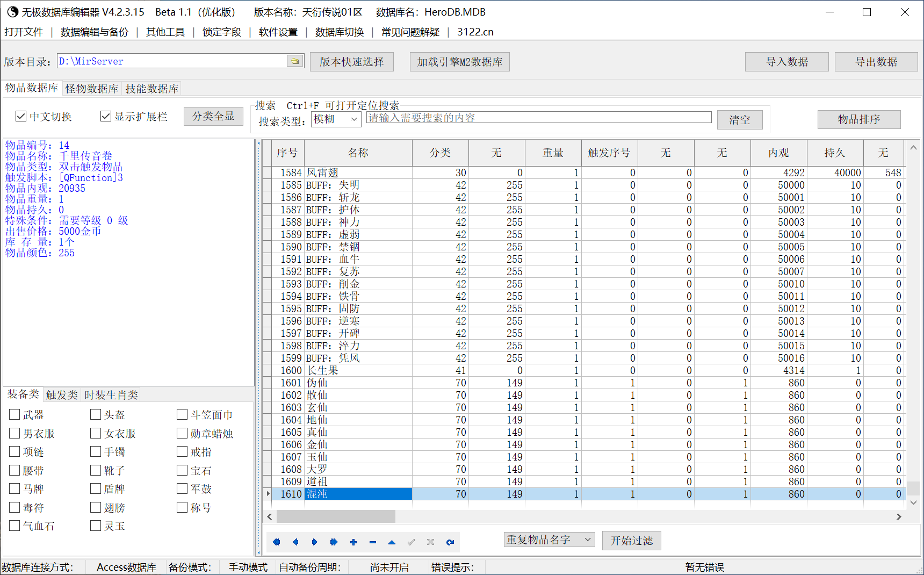
Task: Click horizontal scrollbar right arrow
Action: pyautogui.click(x=899, y=516)
